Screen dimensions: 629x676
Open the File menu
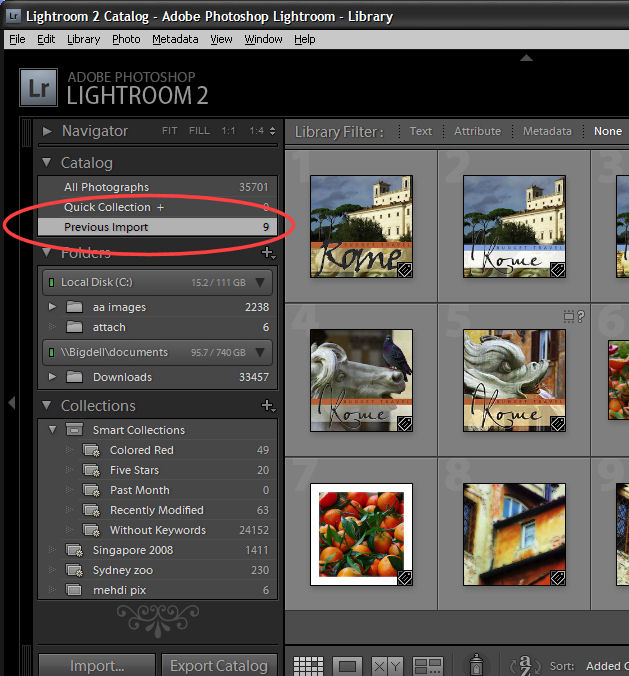[x=17, y=39]
